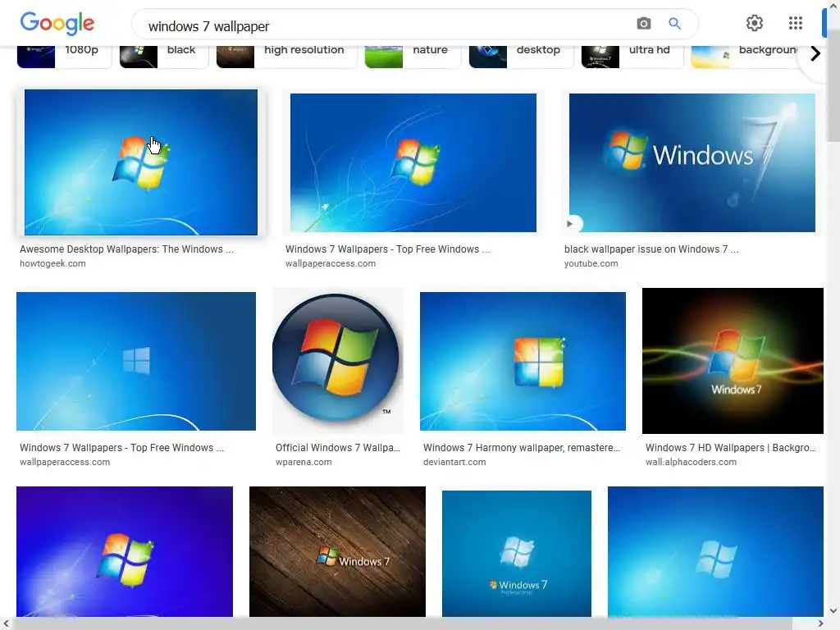Click 'Official Windows 7 Wallpa...' title
This screenshot has height=630, width=840.
(x=338, y=448)
